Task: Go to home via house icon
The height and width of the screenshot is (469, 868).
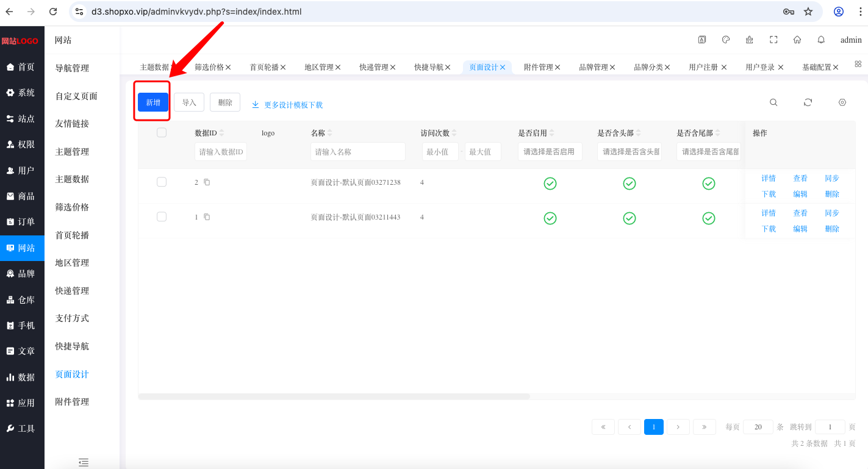Action: [x=797, y=40]
